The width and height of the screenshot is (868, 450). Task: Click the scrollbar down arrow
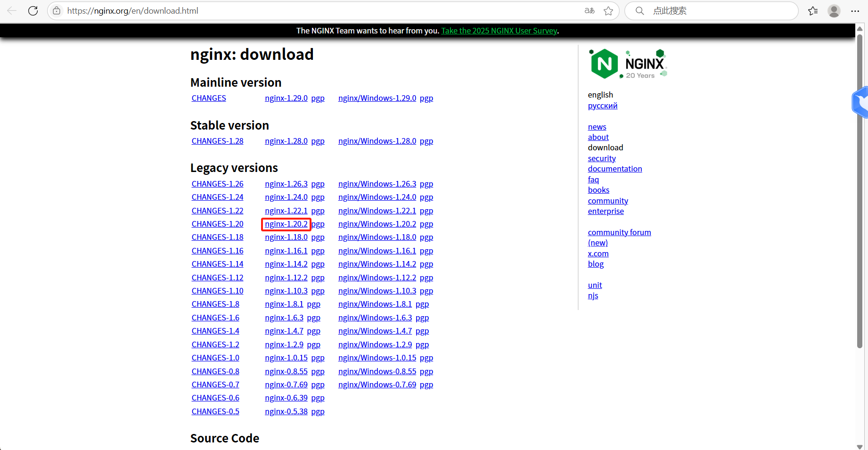(860, 446)
